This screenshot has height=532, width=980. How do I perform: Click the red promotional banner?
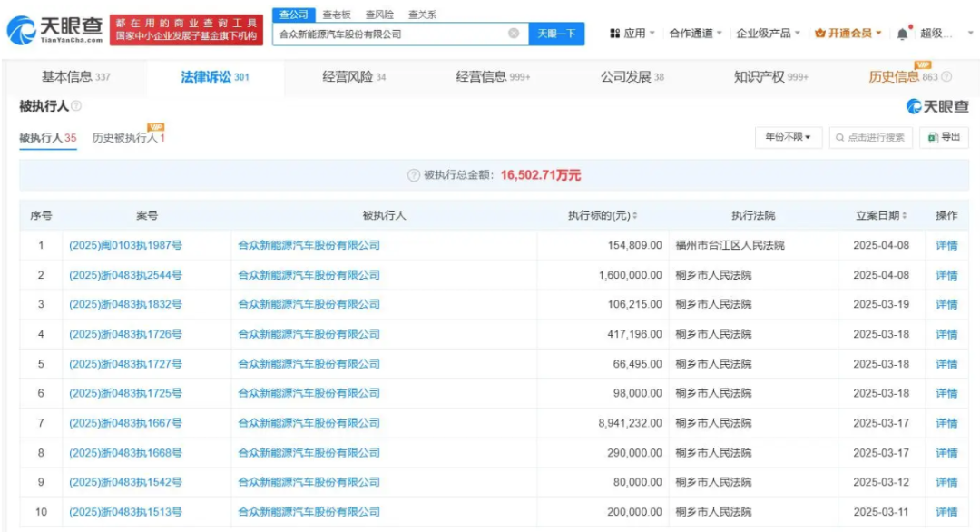[x=186, y=30]
